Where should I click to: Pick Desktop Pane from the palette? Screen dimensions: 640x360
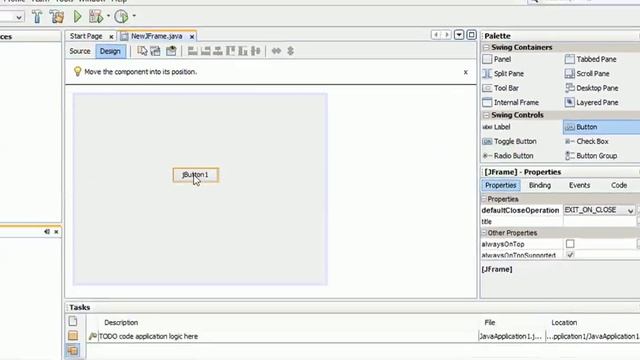pos(591,88)
